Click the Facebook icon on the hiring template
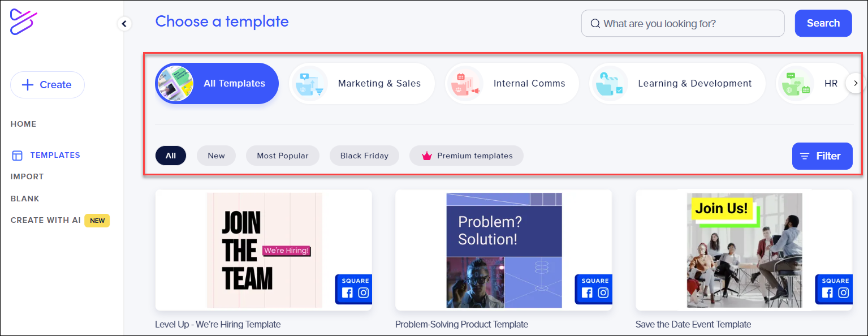The image size is (868, 336). [x=348, y=291]
